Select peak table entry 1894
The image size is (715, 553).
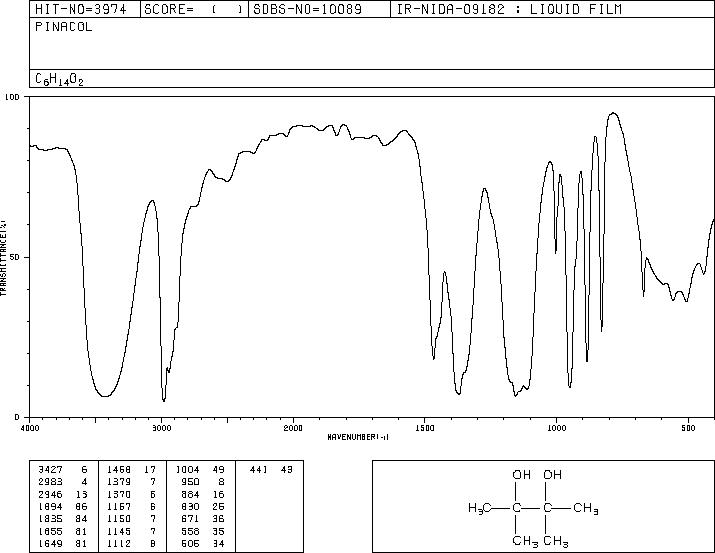click(x=51, y=506)
